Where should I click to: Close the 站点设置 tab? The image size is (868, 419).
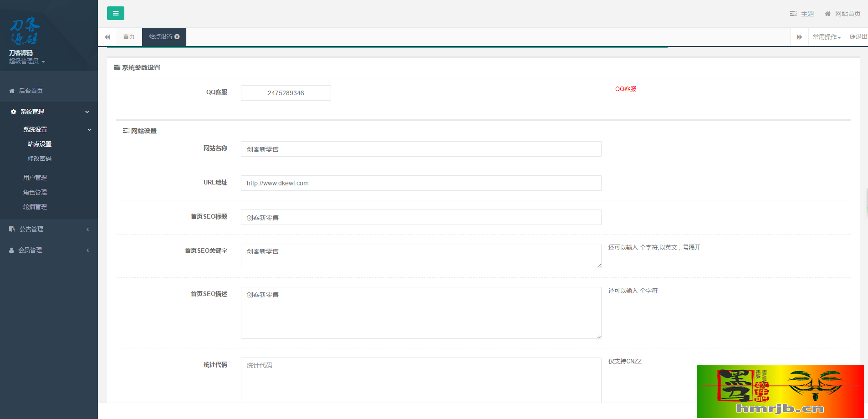pyautogui.click(x=177, y=36)
